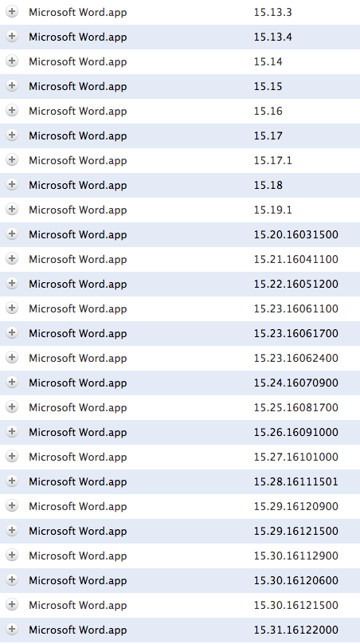Viewport: 360px width, 644px height.
Task: Click the plus icon for version 15.13.4
Action: coord(12,36)
